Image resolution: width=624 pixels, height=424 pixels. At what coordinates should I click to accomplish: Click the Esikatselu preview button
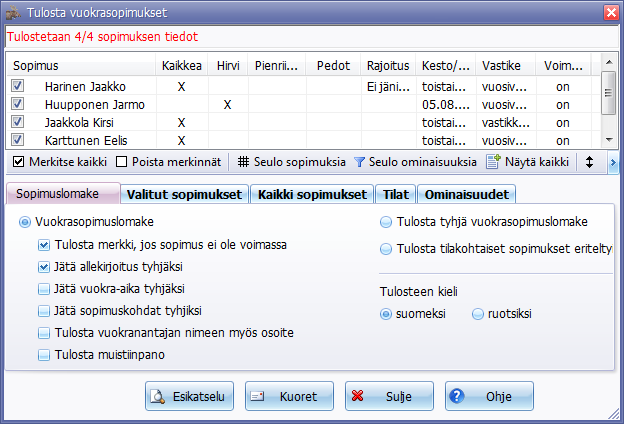[x=189, y=396]
